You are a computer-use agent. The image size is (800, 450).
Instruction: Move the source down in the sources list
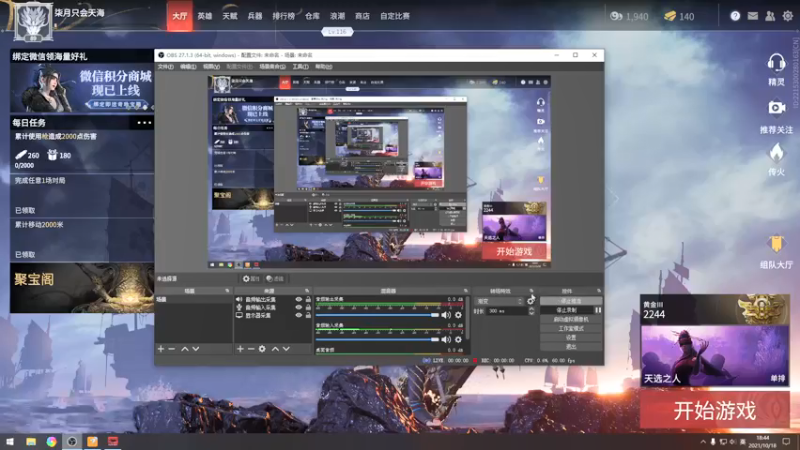(x=286, y=349)
